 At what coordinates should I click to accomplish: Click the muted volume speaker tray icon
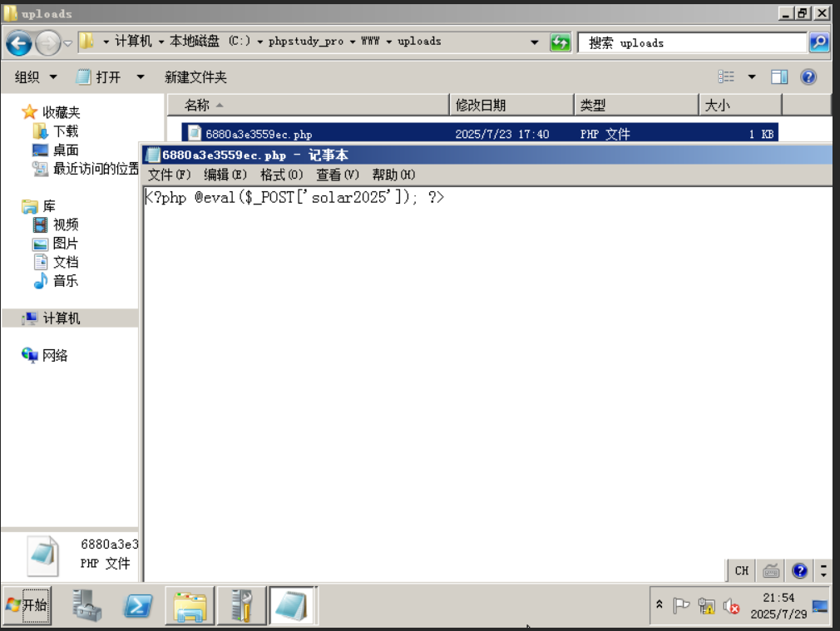point(732,605)
